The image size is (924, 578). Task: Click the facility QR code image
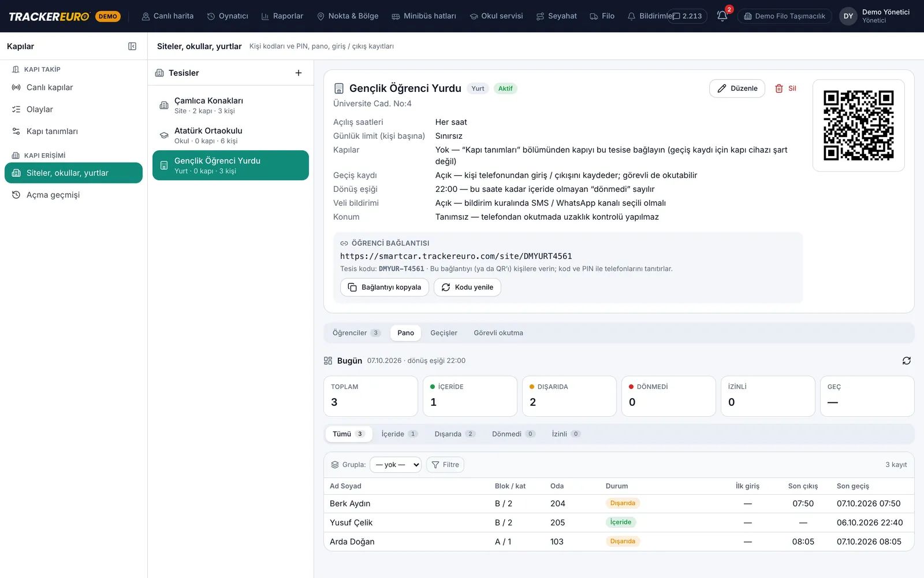(859, 125)
